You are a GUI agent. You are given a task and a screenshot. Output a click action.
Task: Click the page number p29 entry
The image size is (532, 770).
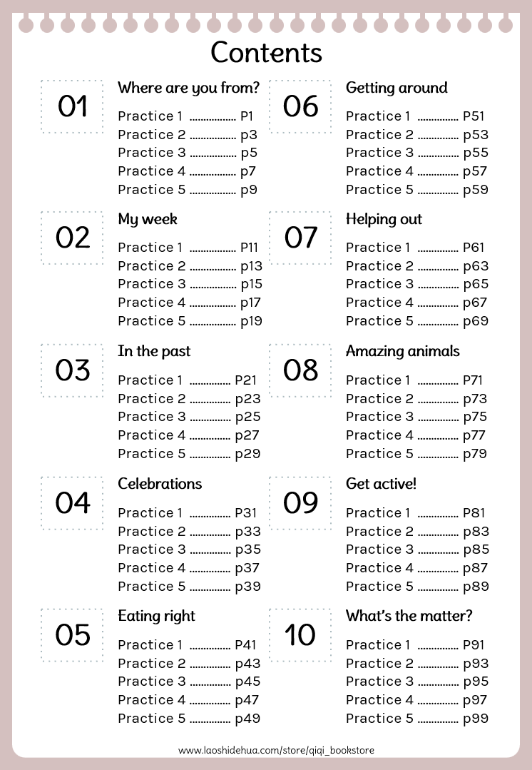click(247, 453)
